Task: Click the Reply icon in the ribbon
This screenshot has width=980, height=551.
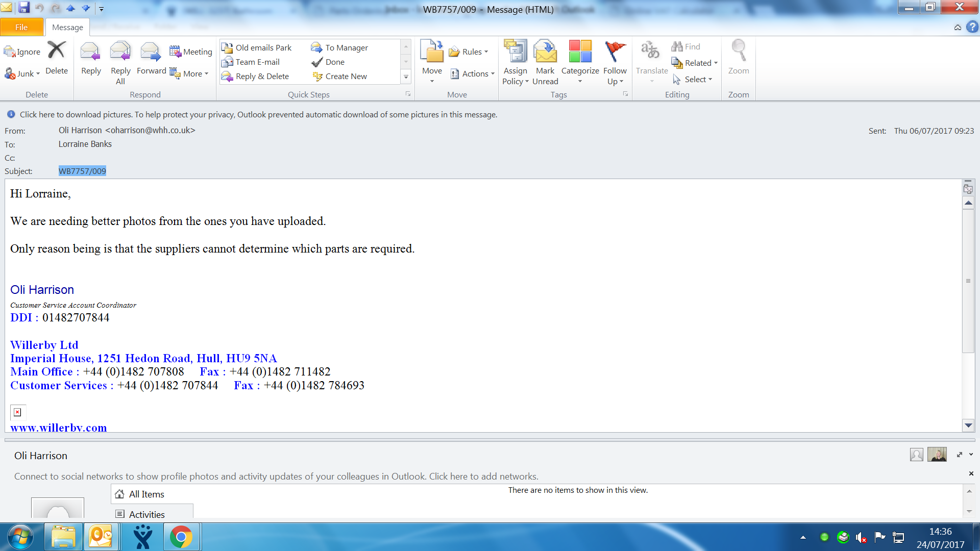Action: [x=91, y=52]
